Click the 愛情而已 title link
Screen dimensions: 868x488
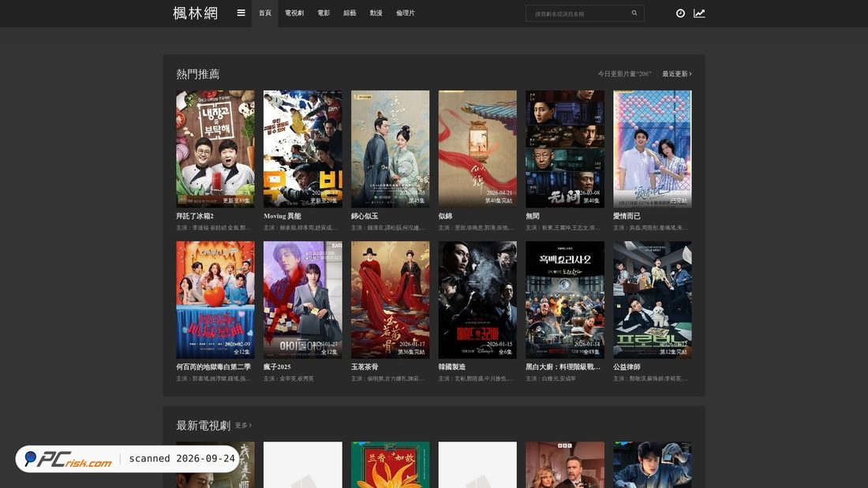[627, 216]
